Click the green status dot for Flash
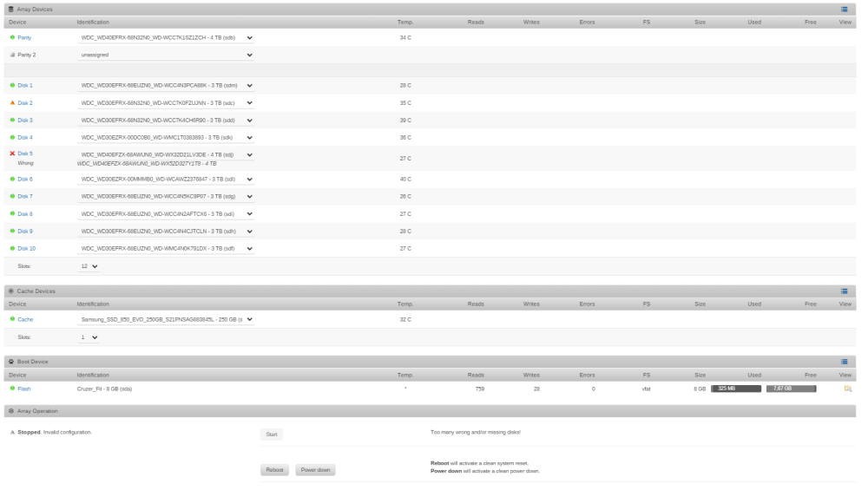This screenshot has height=490, width=868. click(12, 389)
